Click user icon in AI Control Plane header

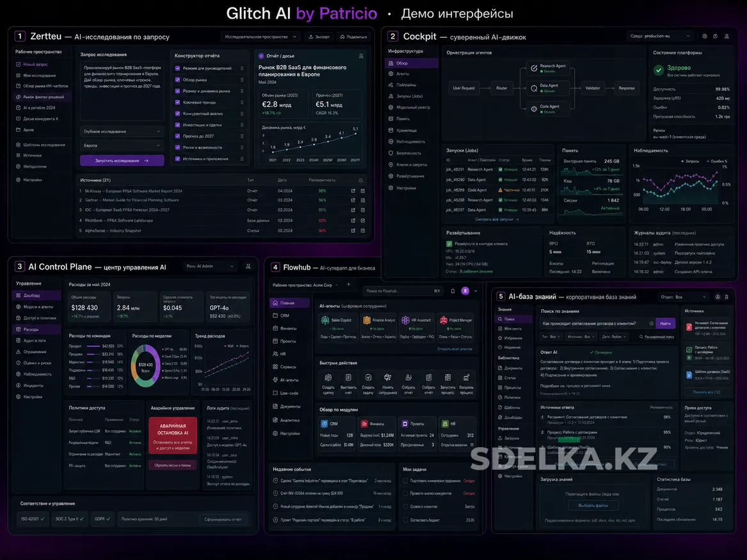coord(248,267)
